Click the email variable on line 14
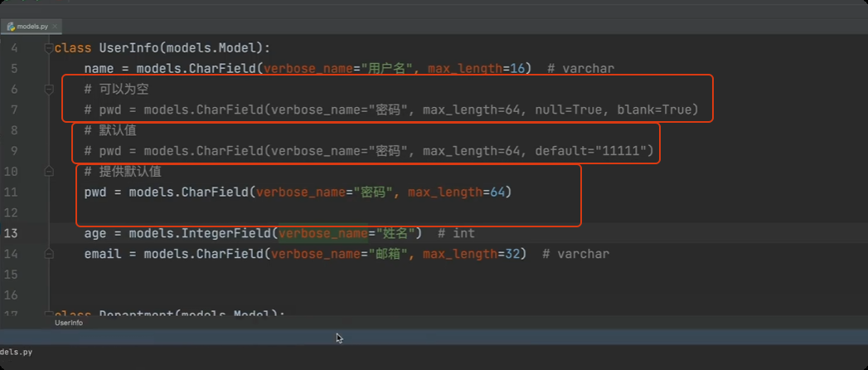Viewport: 868px width, 370px height. (103, 254)
